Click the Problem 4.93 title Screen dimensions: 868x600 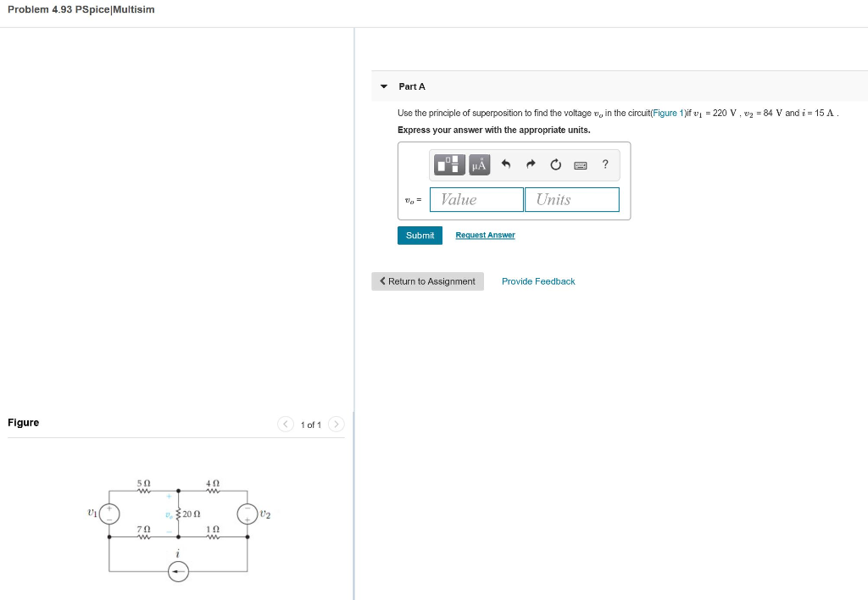pyautogui.click(x=81, y=9)
